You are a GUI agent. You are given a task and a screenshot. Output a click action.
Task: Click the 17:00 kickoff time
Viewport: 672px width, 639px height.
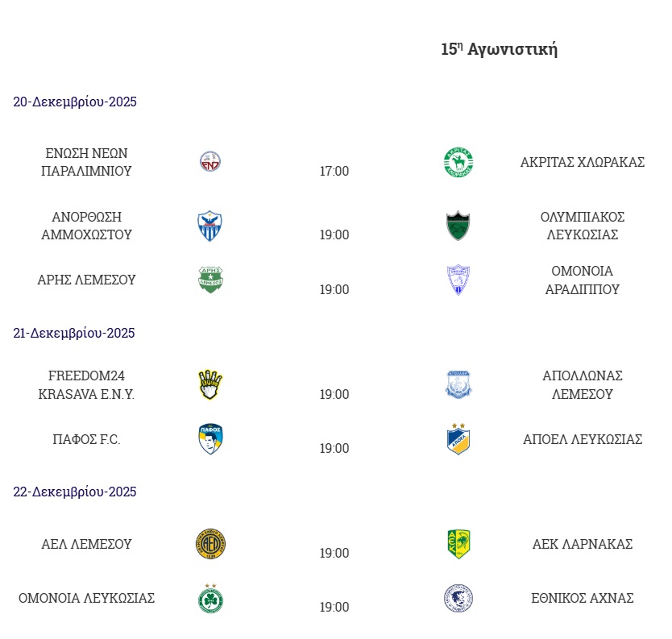(334, 171)
